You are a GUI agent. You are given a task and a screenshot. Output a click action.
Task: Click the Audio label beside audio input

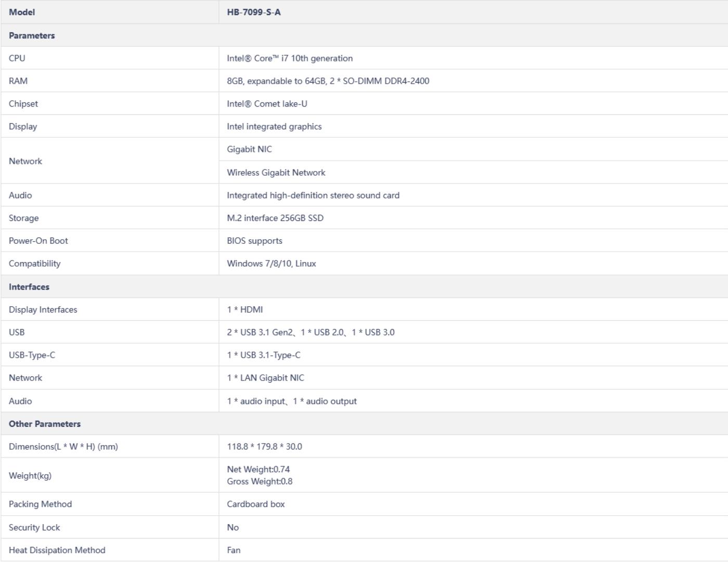pyautogui.click(x=20, y=401)
